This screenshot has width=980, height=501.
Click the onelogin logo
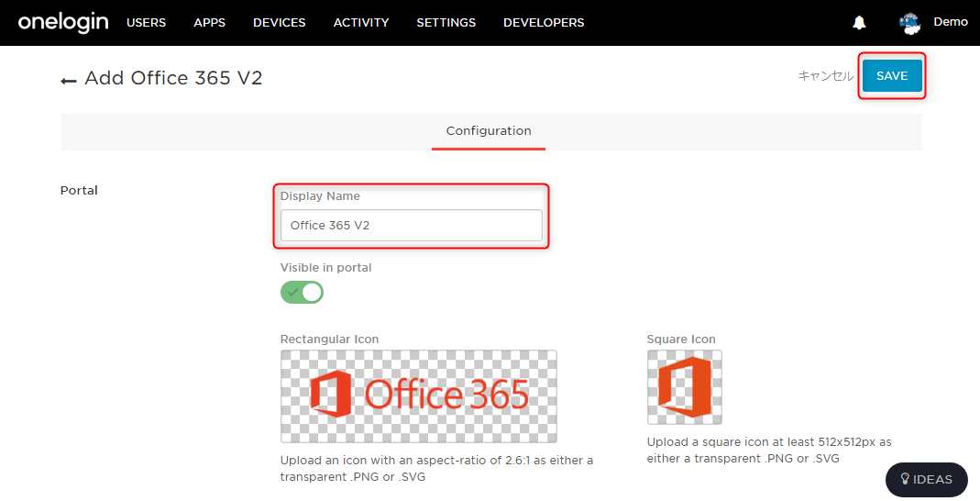click(63, 23)
